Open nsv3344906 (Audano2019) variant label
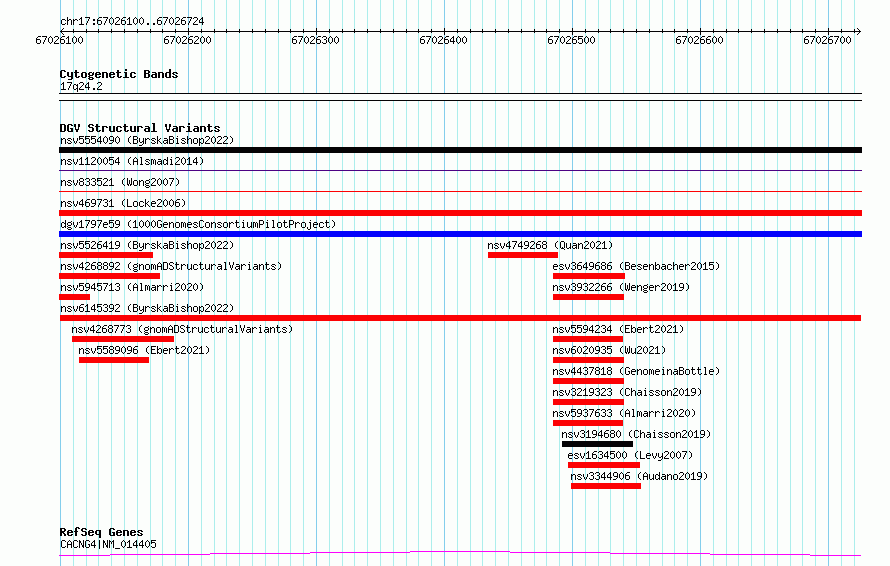The image size is (890, 566). pos(639,476)
